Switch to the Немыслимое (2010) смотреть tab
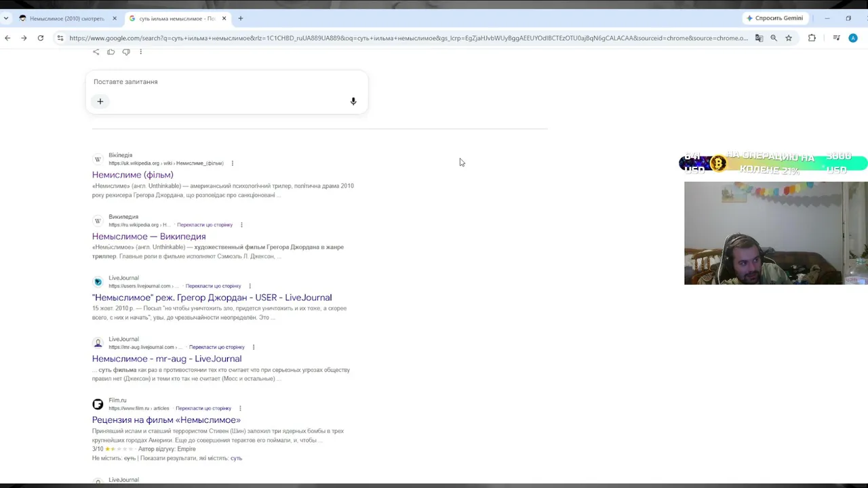868x488 pixels. tap(66, 18)
